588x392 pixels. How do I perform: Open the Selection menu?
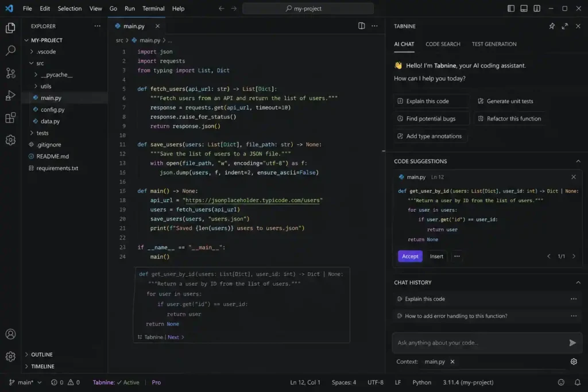69,8
